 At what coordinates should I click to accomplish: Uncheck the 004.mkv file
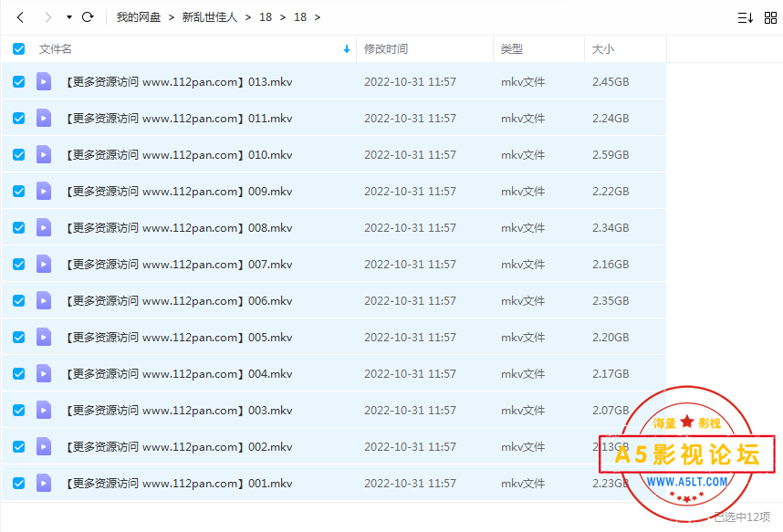pyautogui.click(x=19, y=373)
